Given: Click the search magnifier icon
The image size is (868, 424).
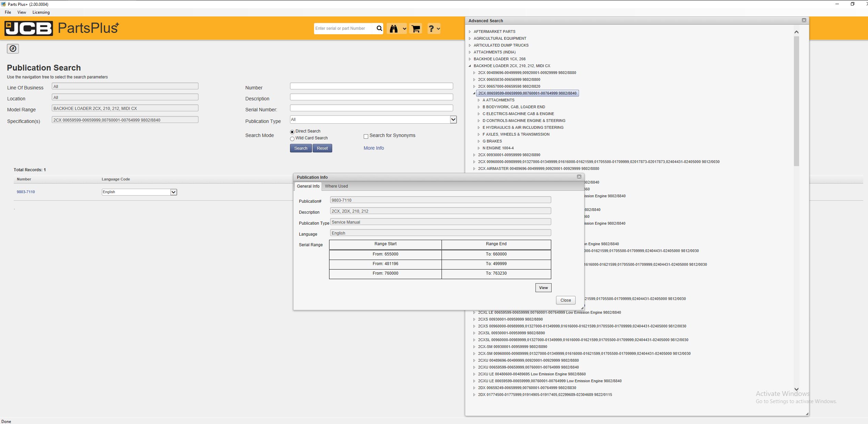Looking at the screenshot, I should (x=379, y=28).
